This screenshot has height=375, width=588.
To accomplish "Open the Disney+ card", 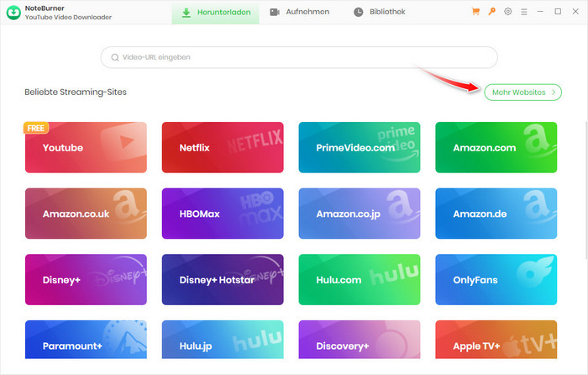I will (86, 280).
